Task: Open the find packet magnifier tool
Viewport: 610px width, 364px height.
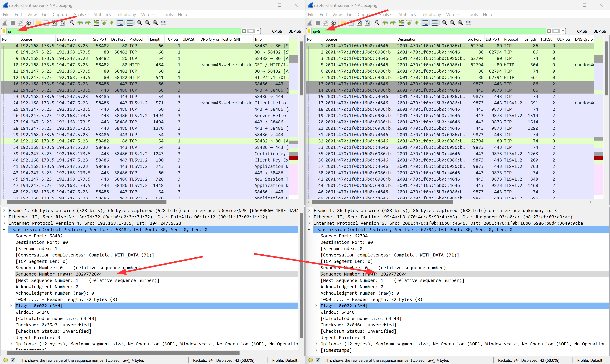Action: (x=72, y=23)
